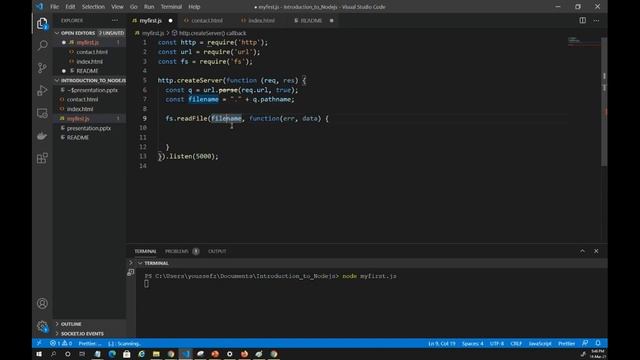Open the Source Control view

coord(42,68)
